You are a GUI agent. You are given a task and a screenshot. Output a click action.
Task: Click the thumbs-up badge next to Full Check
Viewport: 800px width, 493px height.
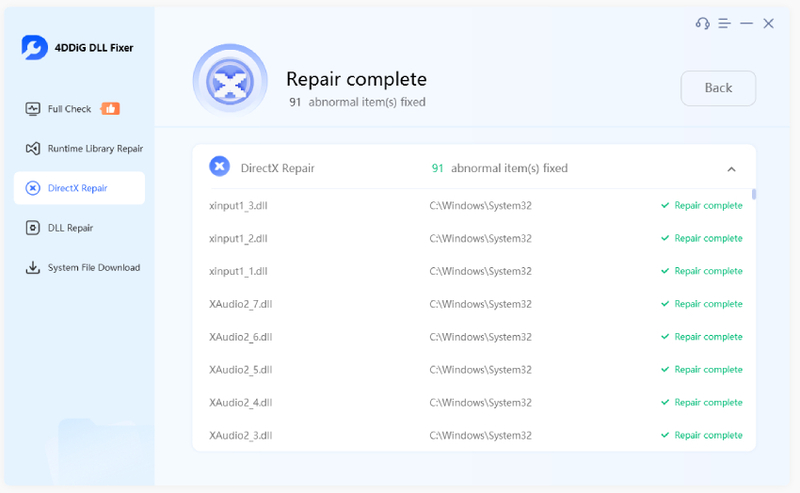(x=110, y=108)
